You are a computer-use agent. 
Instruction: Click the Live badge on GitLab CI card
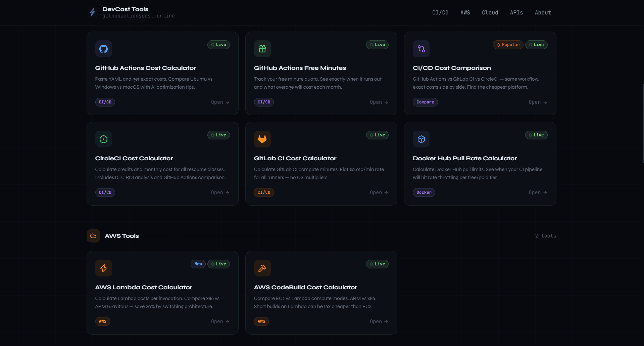377,135
